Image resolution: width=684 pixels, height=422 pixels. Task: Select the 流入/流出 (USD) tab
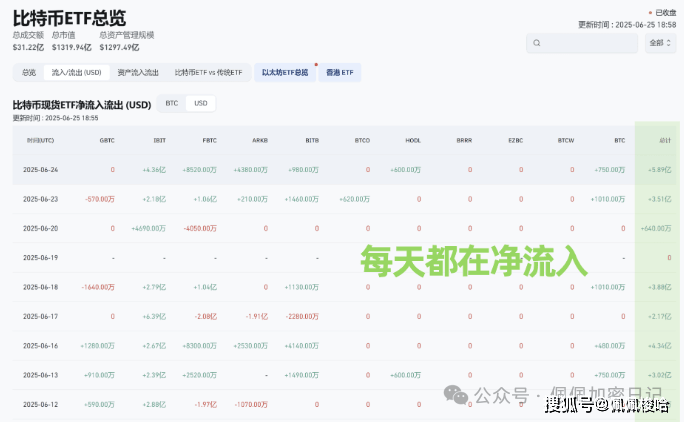pyautogui.click(x=76, y=72)
